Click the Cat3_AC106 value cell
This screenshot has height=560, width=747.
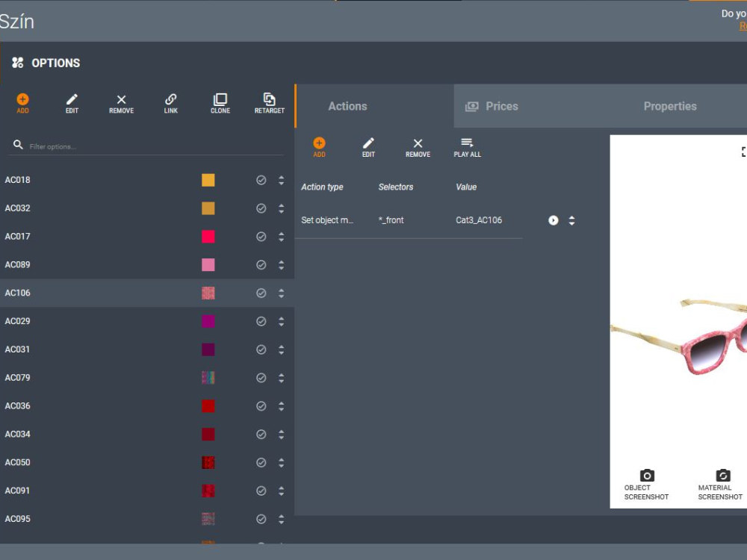coord(479,220)
